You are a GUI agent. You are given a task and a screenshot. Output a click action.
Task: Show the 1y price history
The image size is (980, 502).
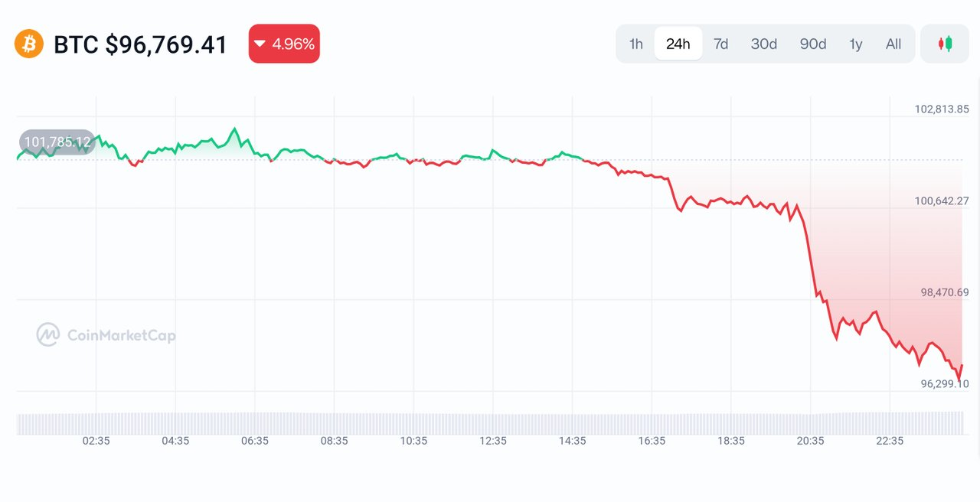pos(855,44)
